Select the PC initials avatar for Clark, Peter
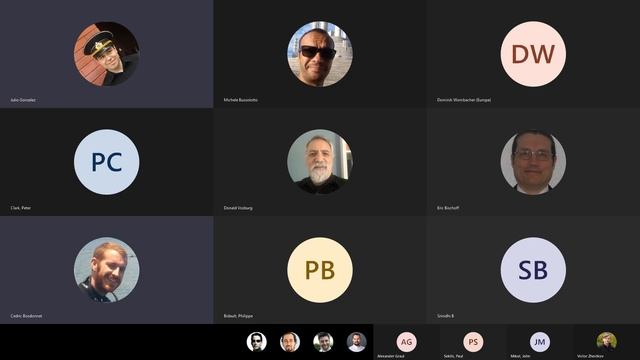 point(107,162)
